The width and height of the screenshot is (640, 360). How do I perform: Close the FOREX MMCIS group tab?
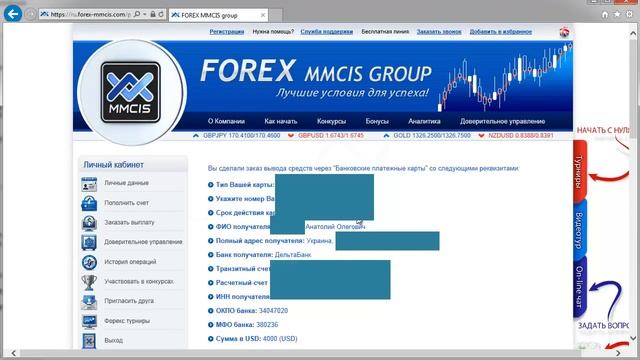coord(263,15)
